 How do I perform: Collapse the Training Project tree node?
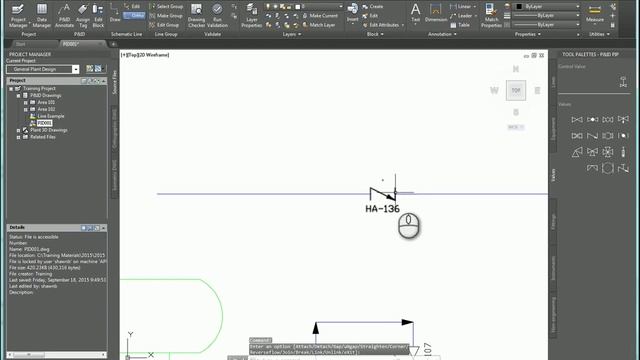(11, 89)
